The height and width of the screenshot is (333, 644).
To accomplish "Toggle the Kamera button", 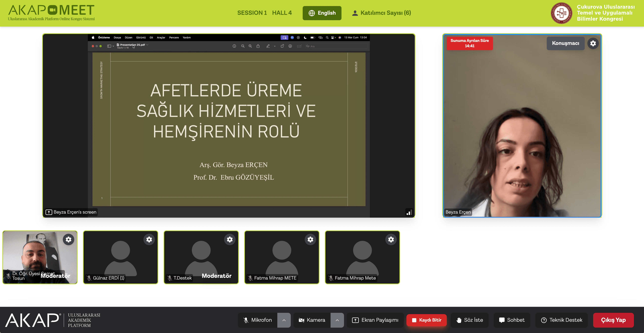I will point(312,320).
